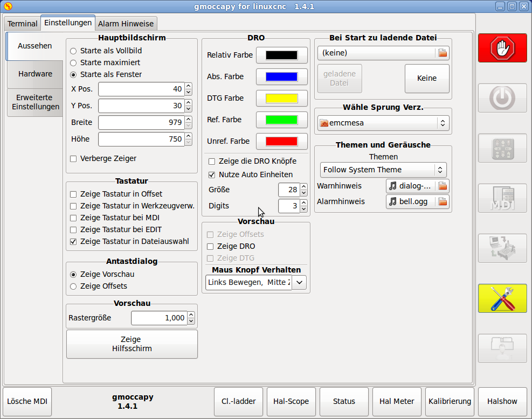This screenshot has height=419, width=532.
Task: Adjust the DRO Größe spinner arrows
Action: click(x=303, y=190)
